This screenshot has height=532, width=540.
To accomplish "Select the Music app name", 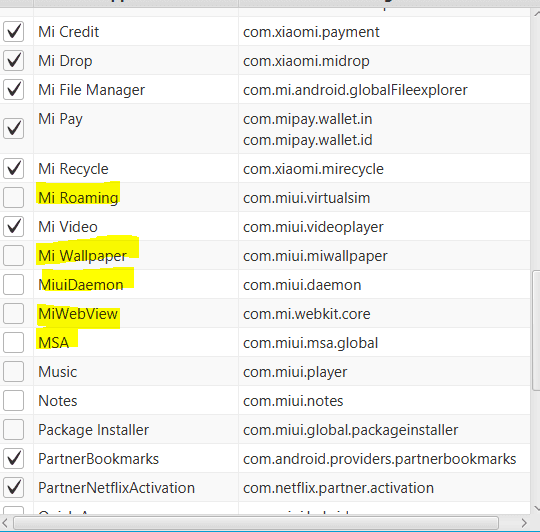I will click(x=58, y=372).
